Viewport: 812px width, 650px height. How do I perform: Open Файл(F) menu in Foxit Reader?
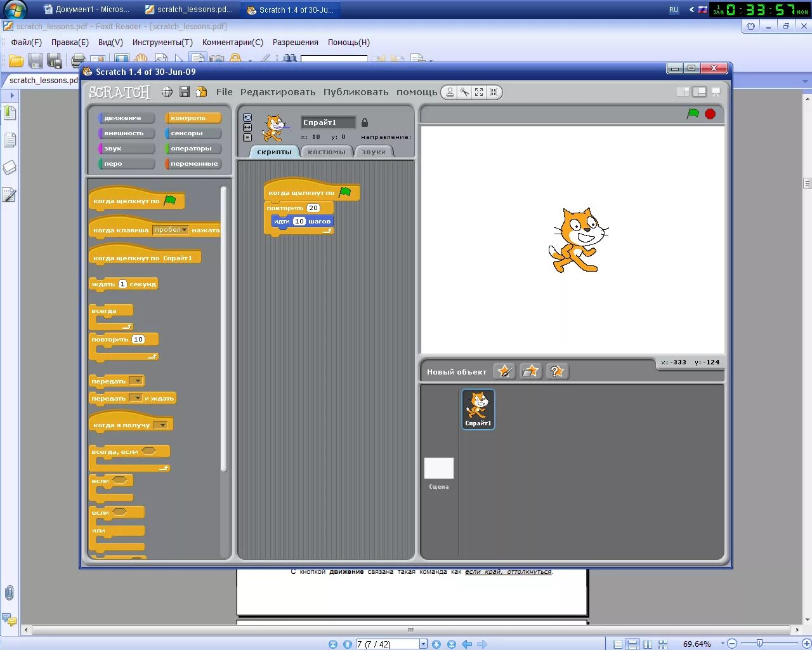[x=26, y=42]
